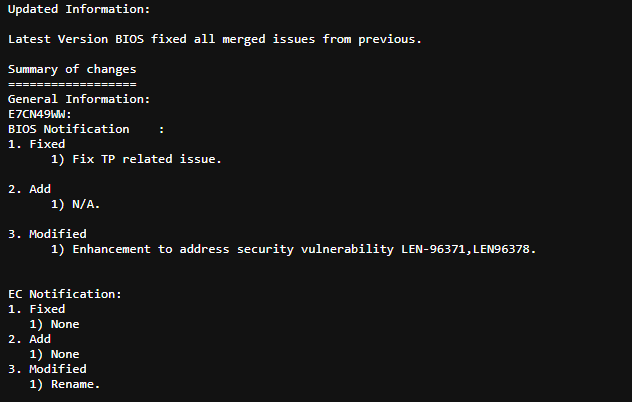Screen dimensions: 632x402
Task: Click the security vulnerability enhancement line
Action: click(293, 249)
